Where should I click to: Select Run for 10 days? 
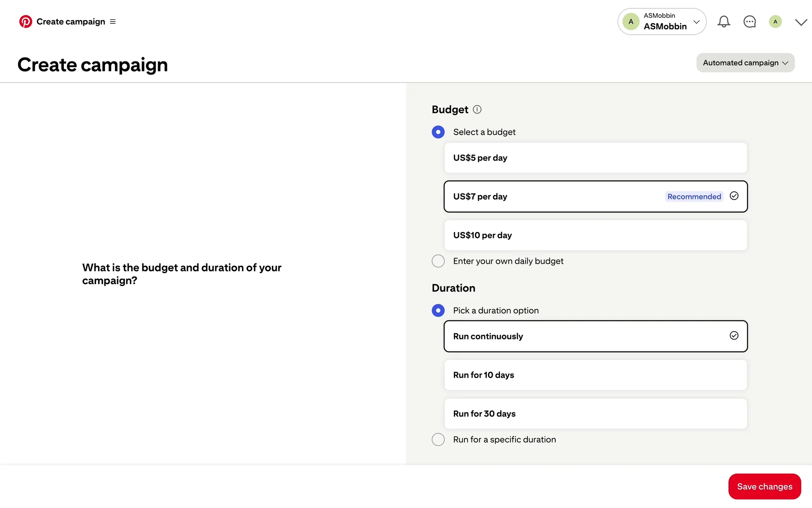(x=595, y=375)
